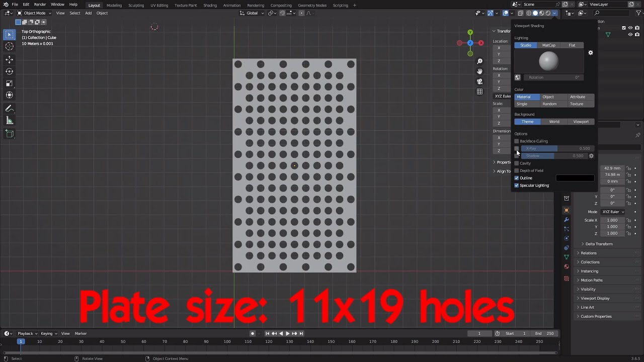Open the File menu
644x362 pixels.
tap(15, 5)
